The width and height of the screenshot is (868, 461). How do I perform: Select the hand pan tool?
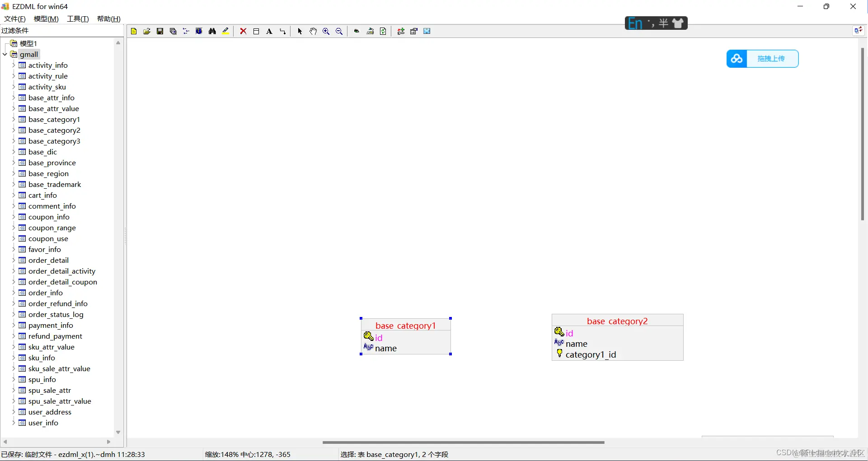313,31
